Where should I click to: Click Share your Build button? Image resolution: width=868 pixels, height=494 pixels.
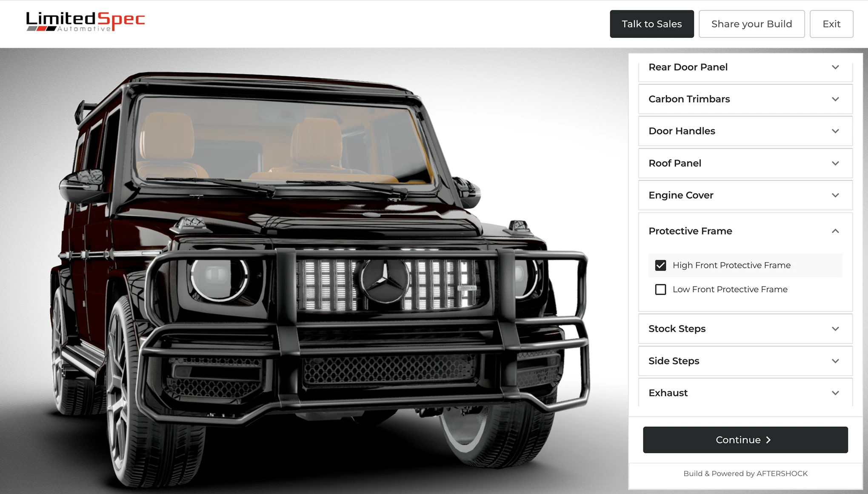pos(751,24)
